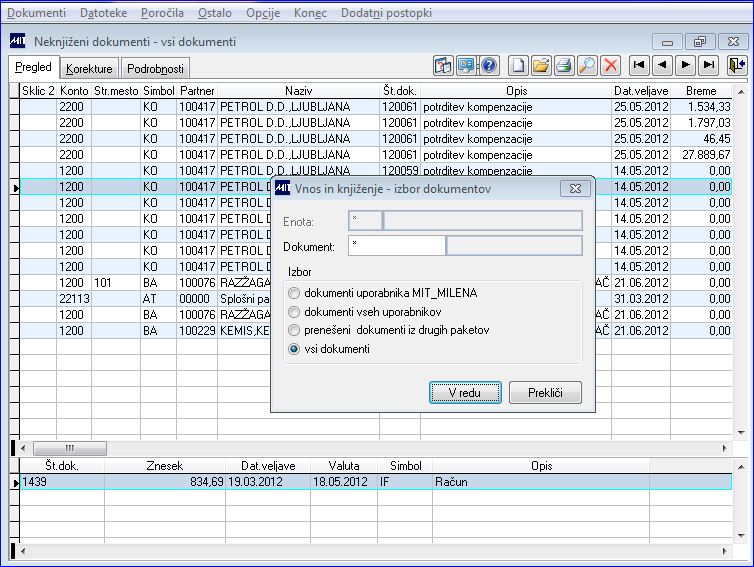Click the upper grid's scroll right arrow
This screenshot has width=754, height=567.
725,448
